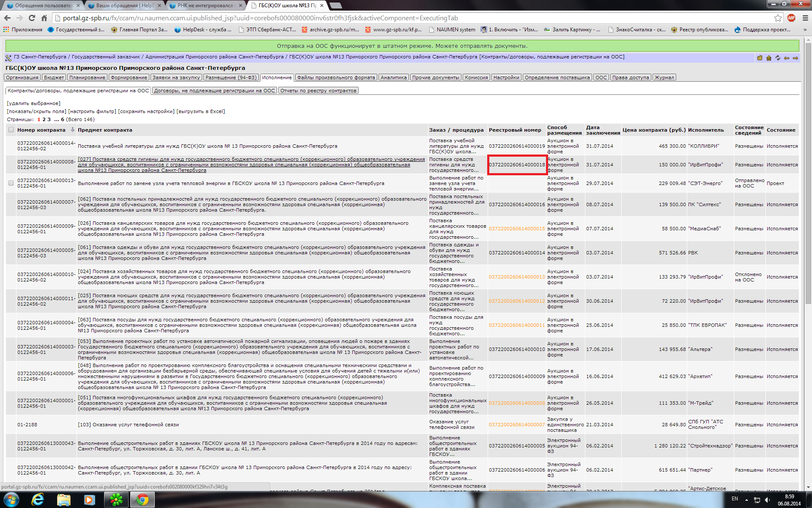This screenshot has height=508, width=812.
Task: Click the browser bookmark star icon
Action: click(x=778, y=18)
